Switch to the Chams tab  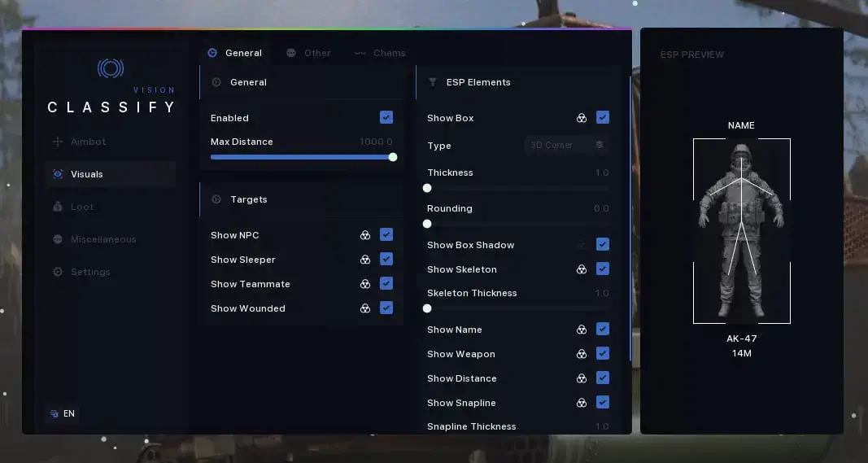coord(380,53)
